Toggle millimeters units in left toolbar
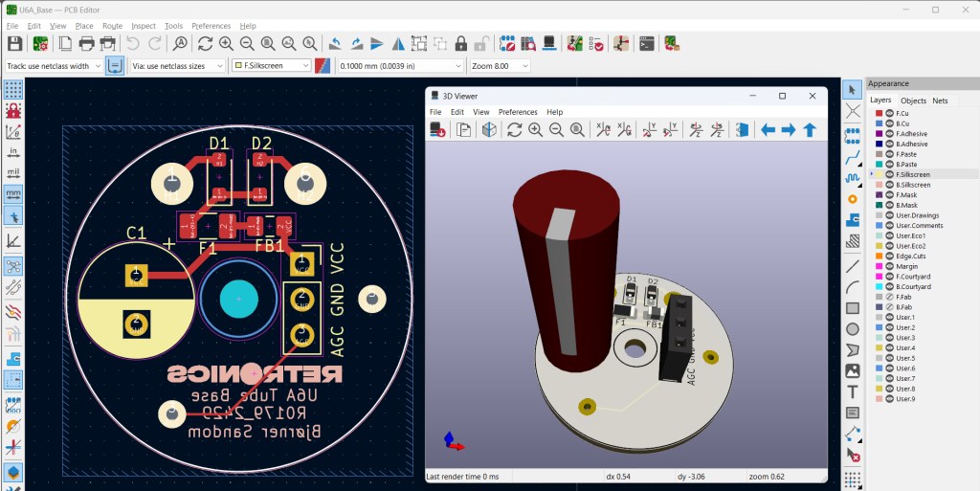This screenshot has height=491, width=980. point(13,195)
